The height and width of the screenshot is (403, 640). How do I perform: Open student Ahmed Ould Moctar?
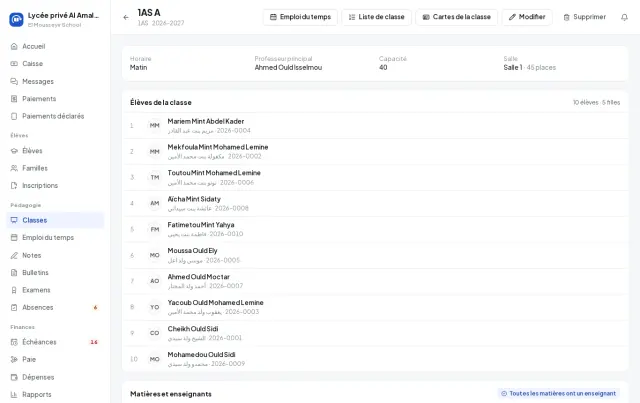tap(375, 281)
